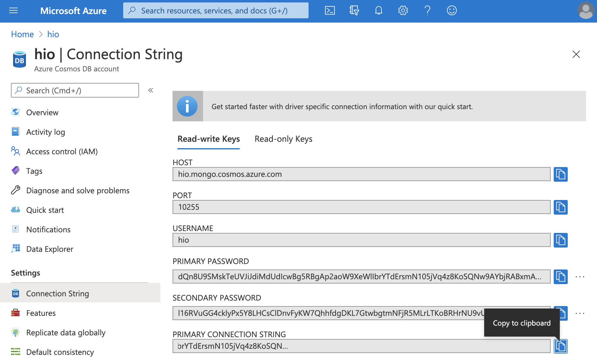Image resolution: width=597 pixels, height=364 pixels.
Task: Go to Home breadcrumb link
Action: point(22,34)
